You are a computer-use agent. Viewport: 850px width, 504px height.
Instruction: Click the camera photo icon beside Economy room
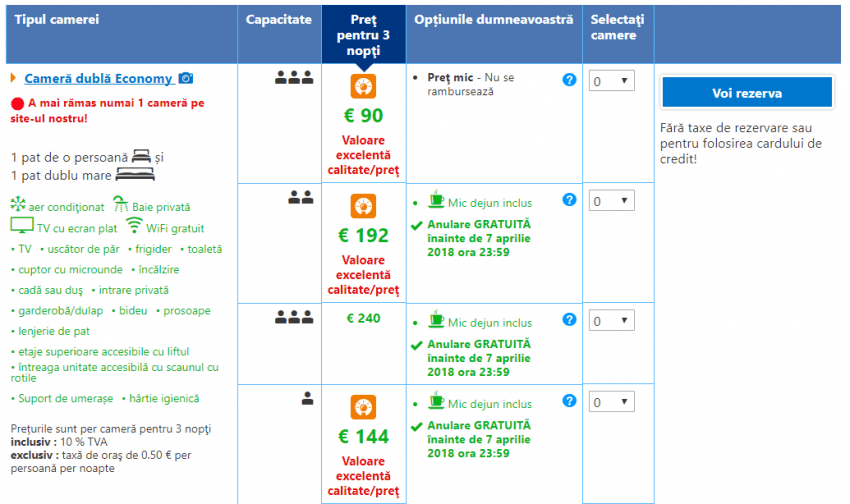click(x=186, y=78)
